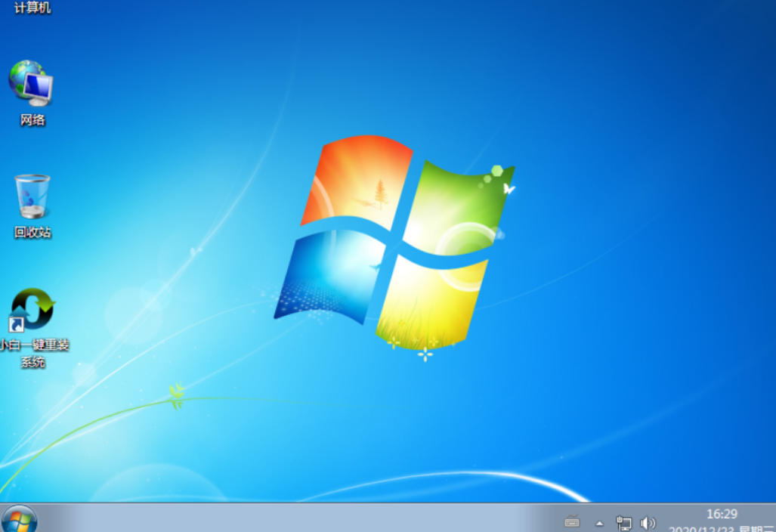The height and width of the screenshot is (532, 776).
Task: Open the volume speaker tray icon
Action: click(648, 523)
